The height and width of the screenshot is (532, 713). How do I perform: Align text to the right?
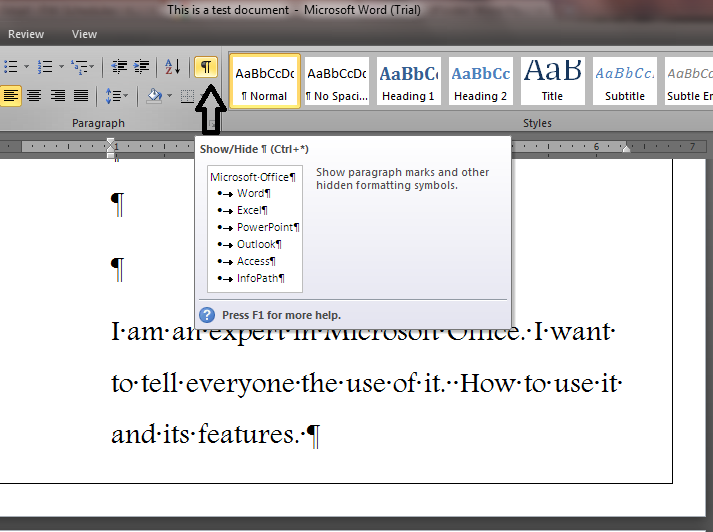pyautogui.click(x=58, y=96)
